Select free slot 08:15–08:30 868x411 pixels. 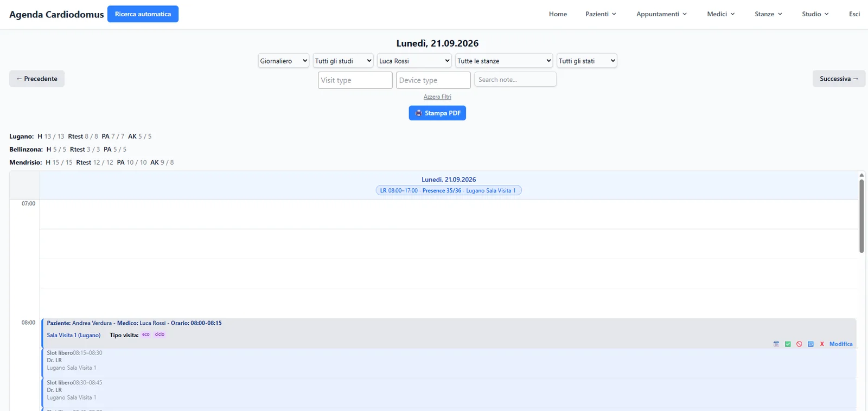pos(449,363)
